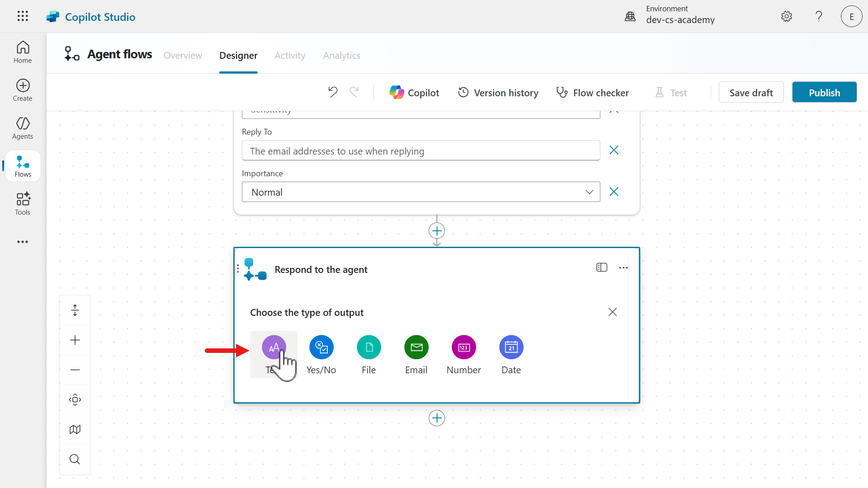
Task: Click the undo arrow in toolbar
Action: click(333, 92)
